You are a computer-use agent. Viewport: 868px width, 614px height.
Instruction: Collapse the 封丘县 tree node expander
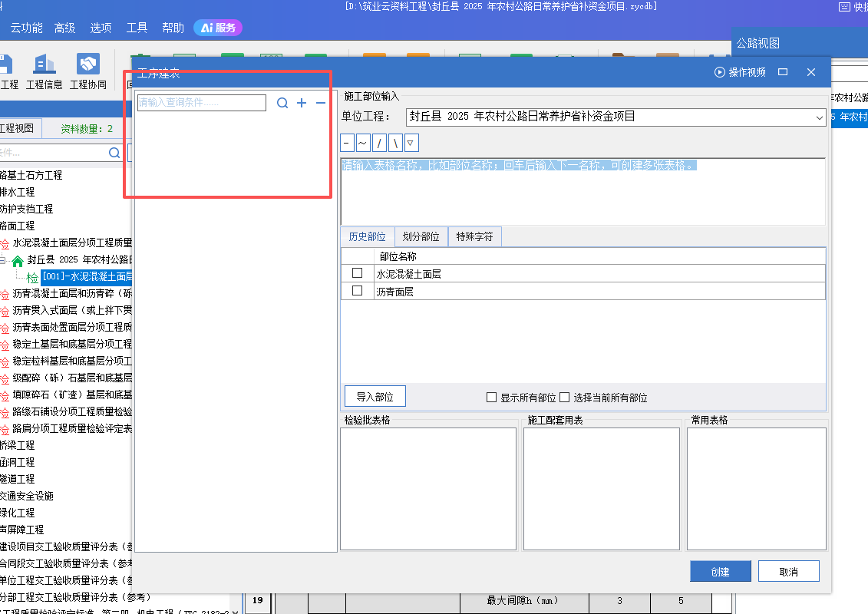[x=3, y=260]
